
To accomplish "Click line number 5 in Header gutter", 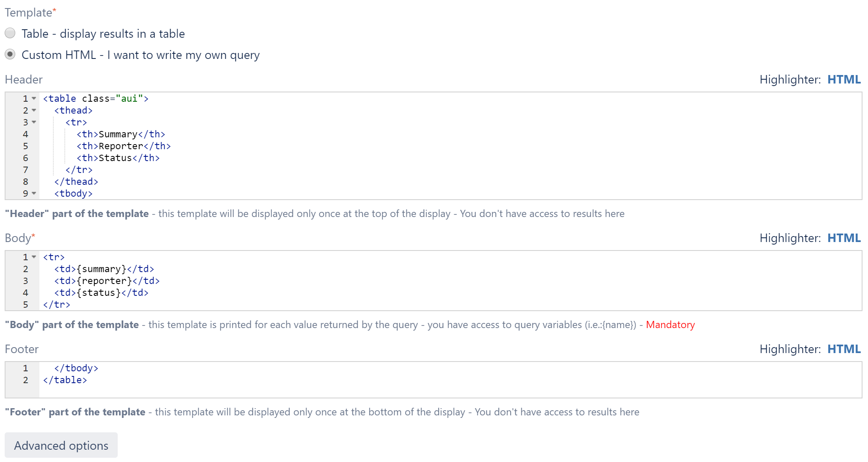I will tap(25, 146).
